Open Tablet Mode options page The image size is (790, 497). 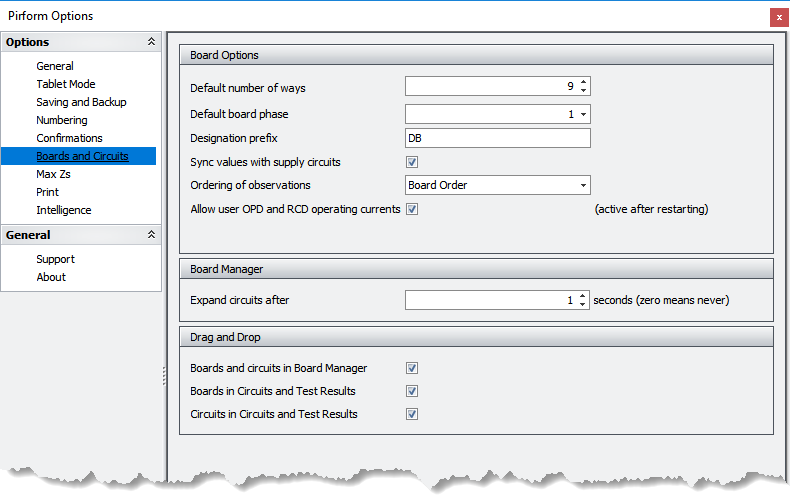pyautogui.click(x=66, y=84)
